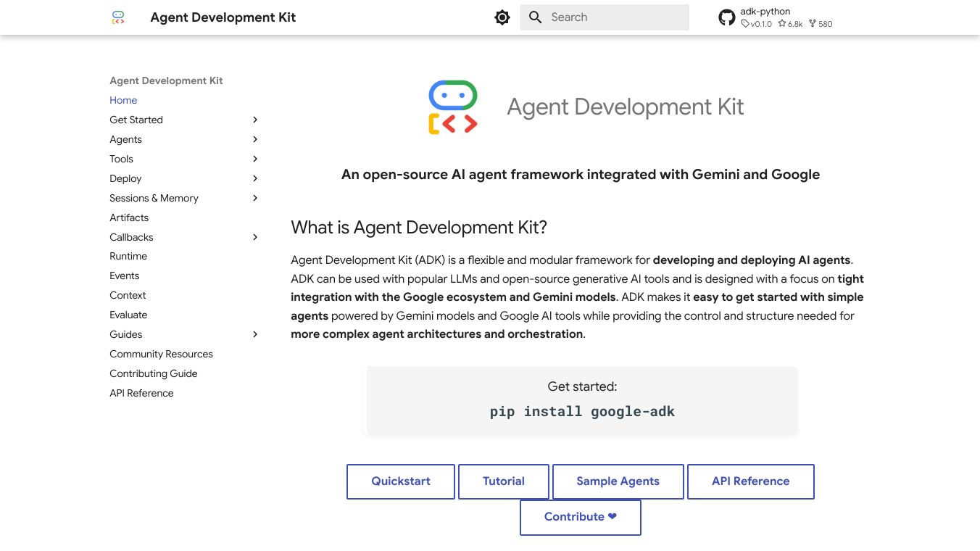Open the Deploy section
The image size is (980, 551).
pyautogui.click(x=125, y=178)
